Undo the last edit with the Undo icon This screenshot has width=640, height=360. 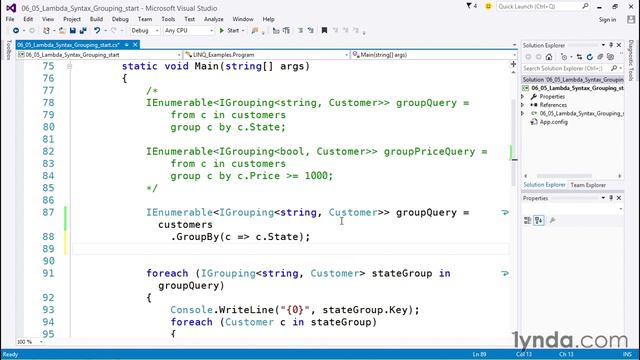coord(97,31)
